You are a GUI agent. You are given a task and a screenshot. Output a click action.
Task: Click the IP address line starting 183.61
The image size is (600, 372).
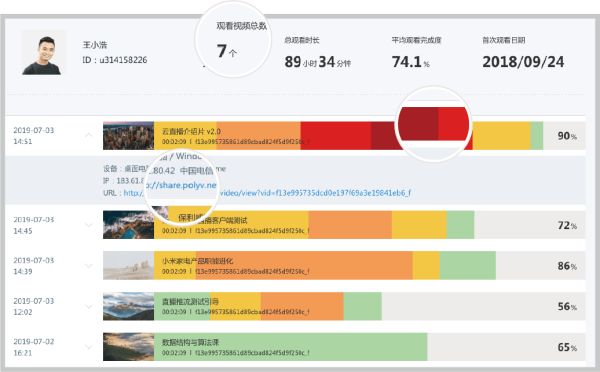pyautogui.click(x=124, y=180)
